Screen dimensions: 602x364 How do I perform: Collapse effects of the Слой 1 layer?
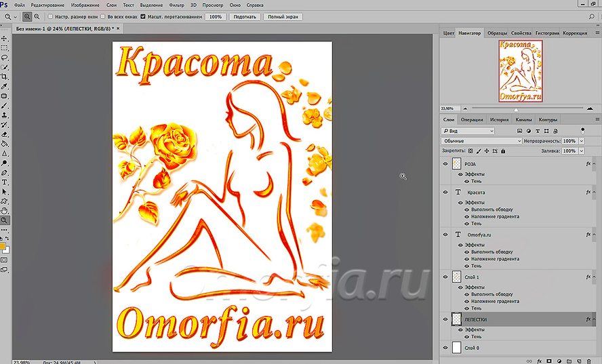pyautogui.click(x=595, y=277)
